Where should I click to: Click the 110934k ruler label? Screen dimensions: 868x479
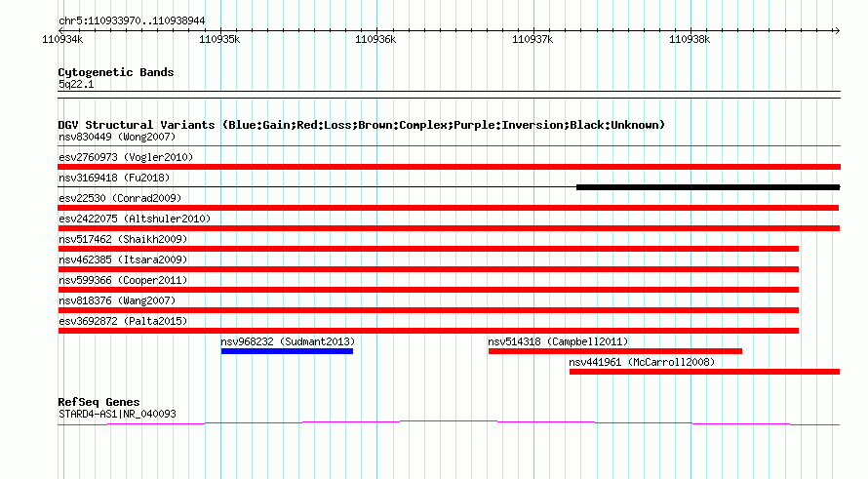tap(62, 39)
